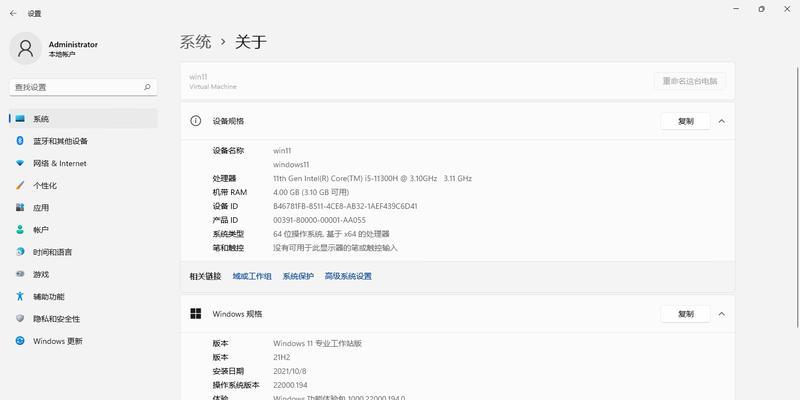Select the 帐户 label in sidebar
Viewport: 800px width, 400px height.
pyautogui.click(x=41, y=230)
